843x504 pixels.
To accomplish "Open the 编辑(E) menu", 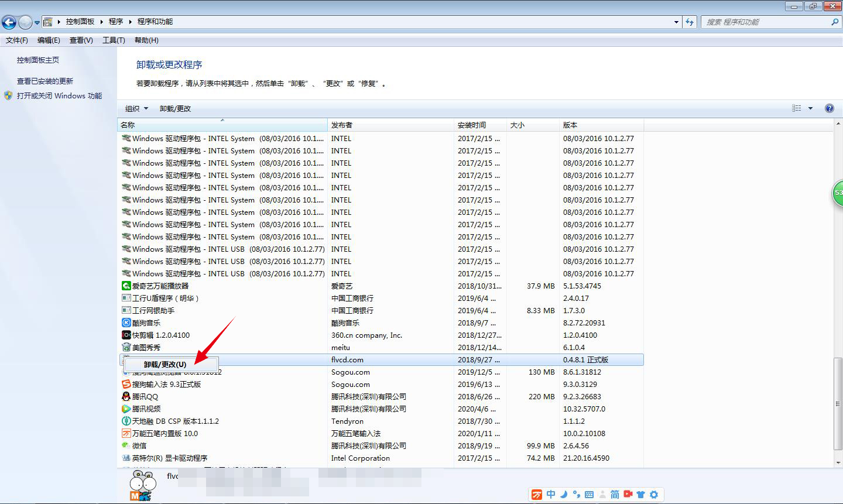I will 49,40.
